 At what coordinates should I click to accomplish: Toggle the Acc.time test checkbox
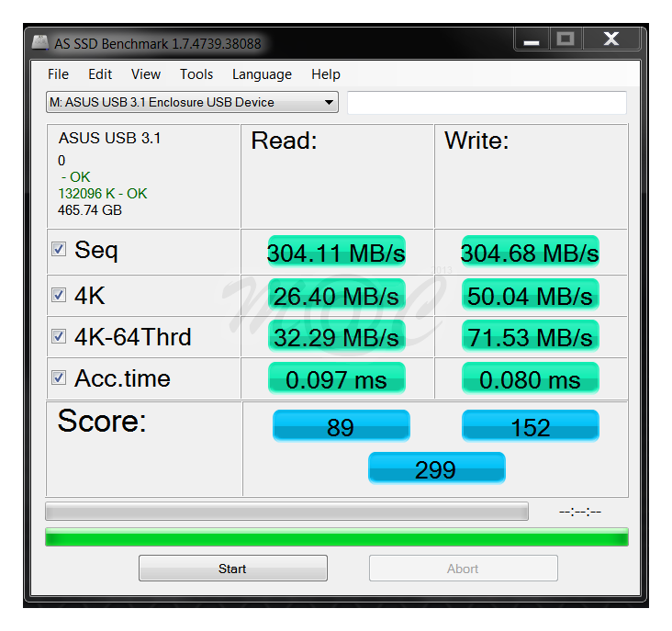click(59, 377)
